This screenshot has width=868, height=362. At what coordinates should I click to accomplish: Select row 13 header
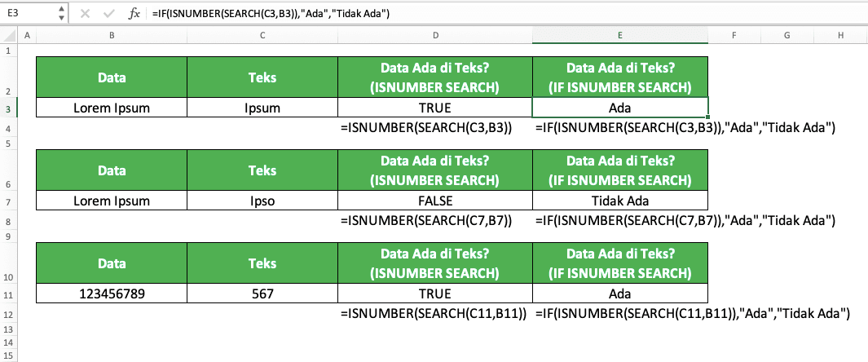pos(8,329)
